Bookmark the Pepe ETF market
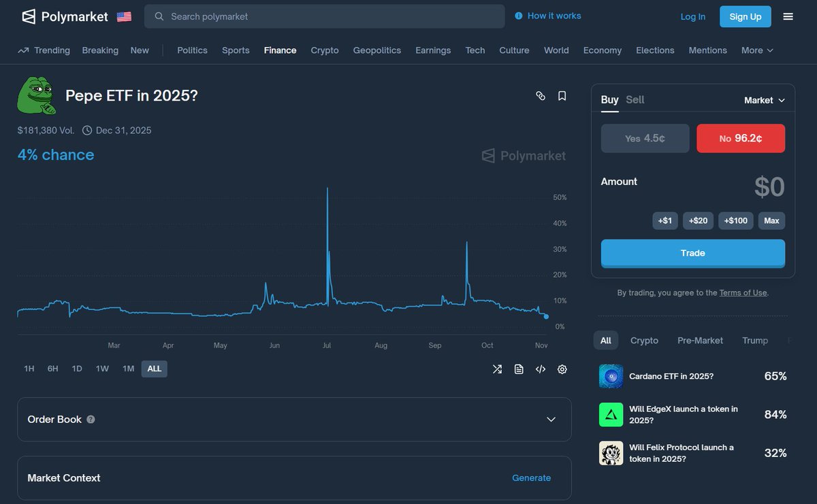 click(x=562, y=96)
